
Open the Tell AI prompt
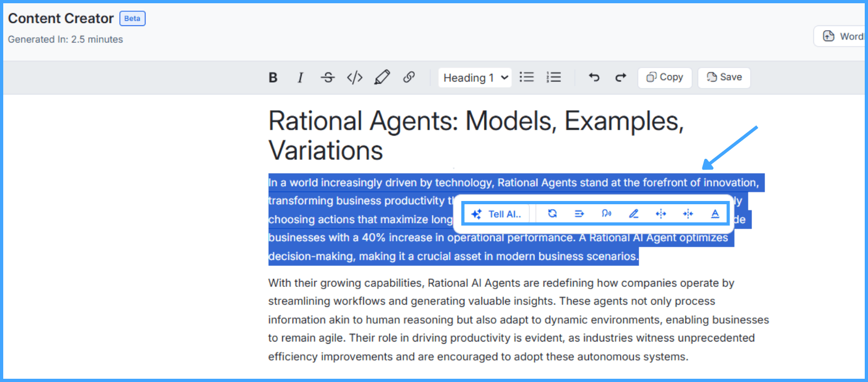tap(496, 214)
